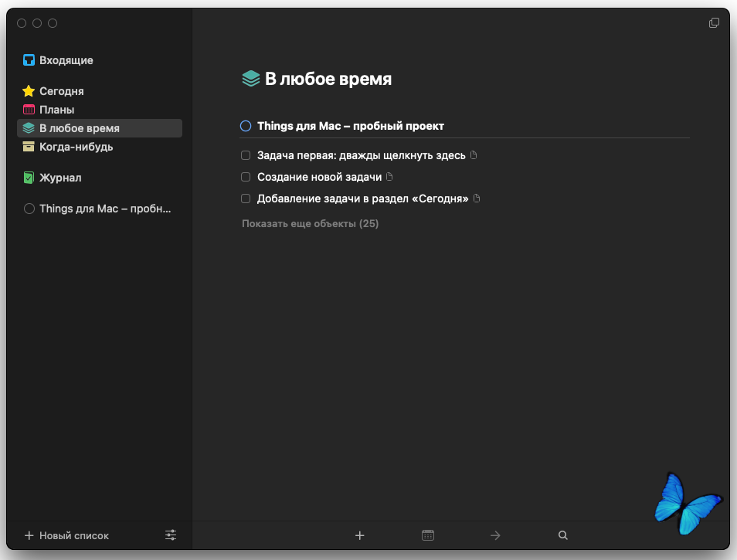The width and height of the screenshot is (737, 560).
Task: Open the calendar scheduling icon in bottom toolbar
Action: 428,535
